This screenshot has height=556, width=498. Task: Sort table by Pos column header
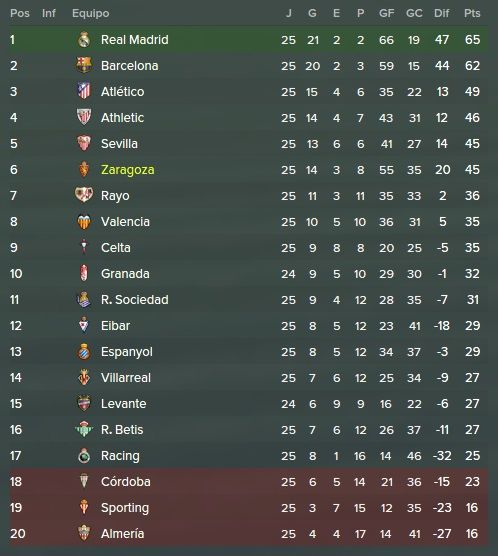[x=20, y=13]
